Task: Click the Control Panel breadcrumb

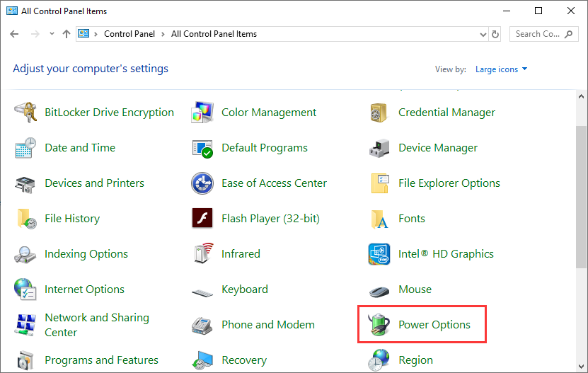Action: [129, 34]
